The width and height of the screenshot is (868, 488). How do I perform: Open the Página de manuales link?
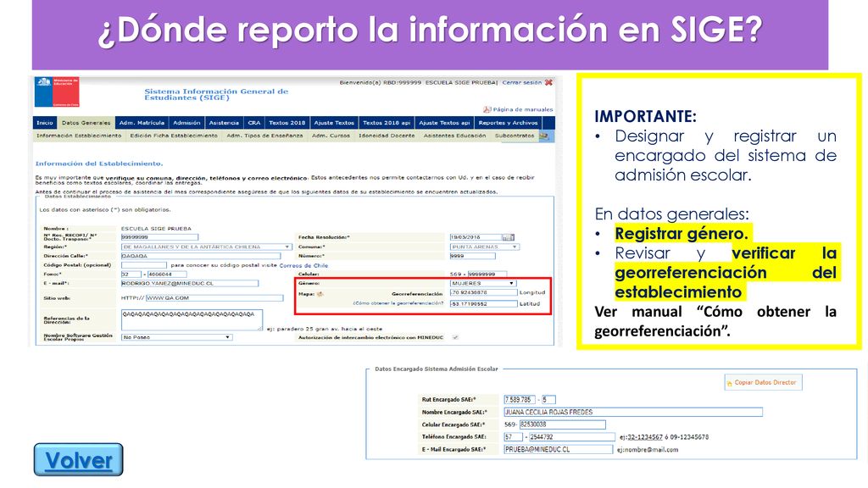(x=522, y=109)
